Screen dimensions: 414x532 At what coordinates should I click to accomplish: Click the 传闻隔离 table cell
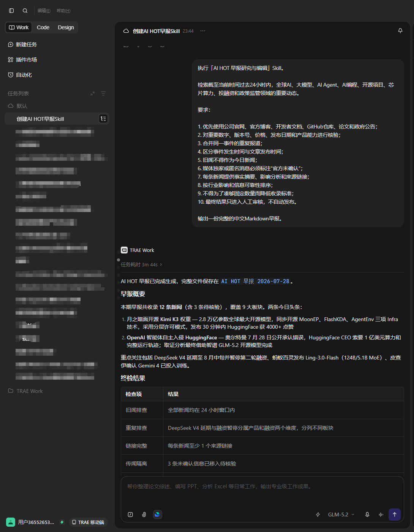[x=142, y=464]
